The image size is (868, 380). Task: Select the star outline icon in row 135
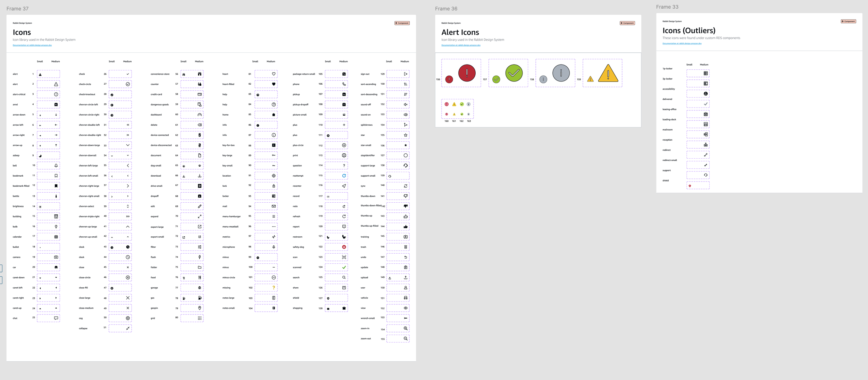coord(406,135)
